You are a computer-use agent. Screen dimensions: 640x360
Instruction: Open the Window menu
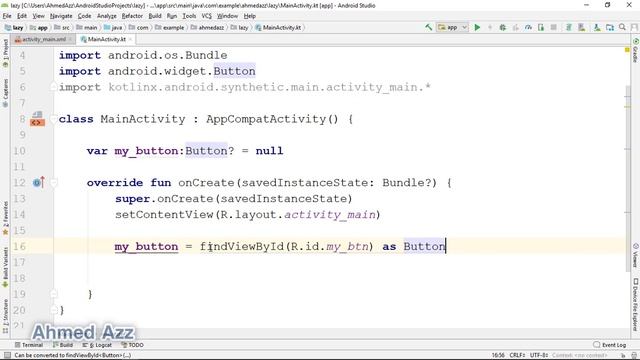click(227, 16)
